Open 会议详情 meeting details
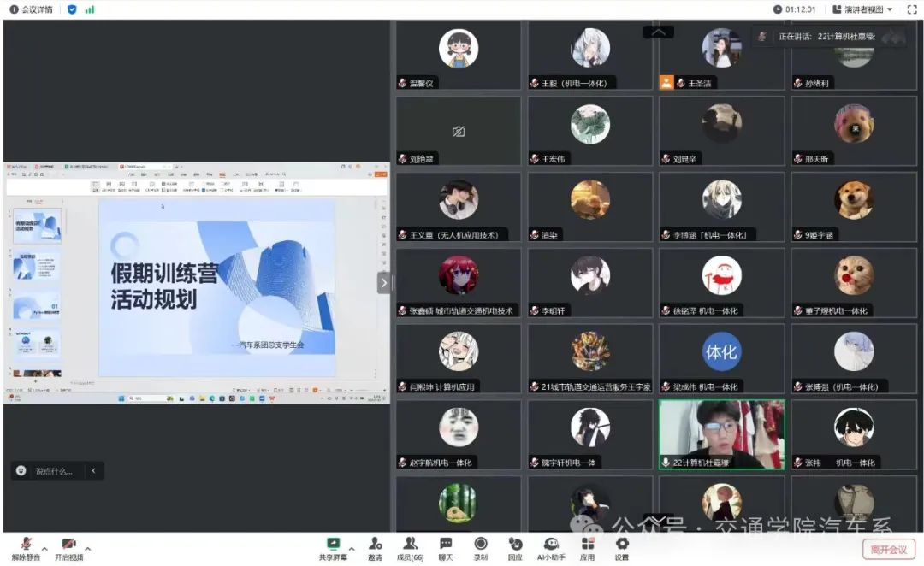Image resolution: width=924 pixels, height=566 pixels. click(31, 9)
